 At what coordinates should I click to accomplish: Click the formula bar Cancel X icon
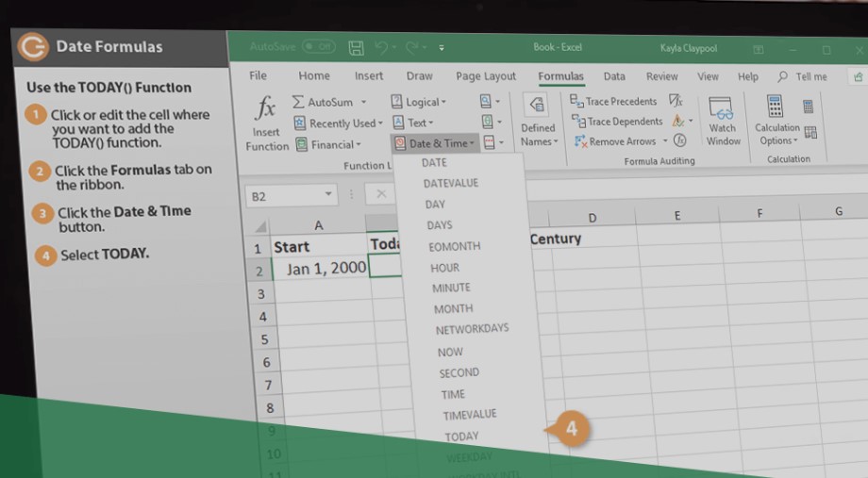pos(381,193)
